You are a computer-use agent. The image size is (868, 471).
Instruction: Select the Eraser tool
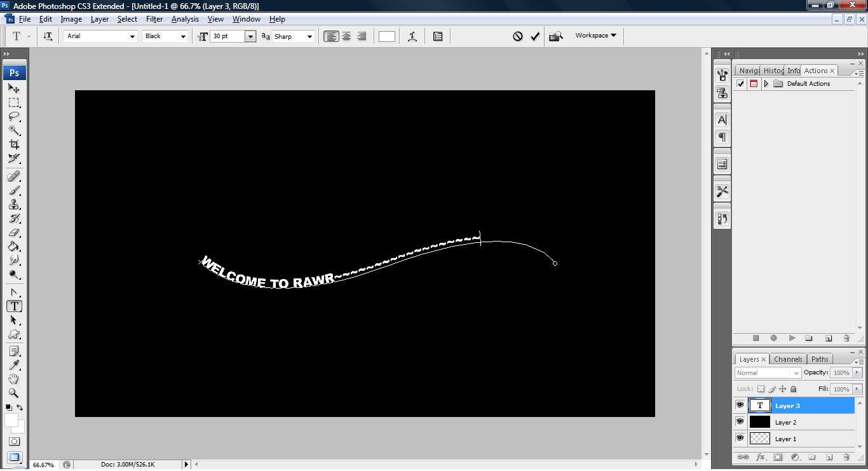14,232
